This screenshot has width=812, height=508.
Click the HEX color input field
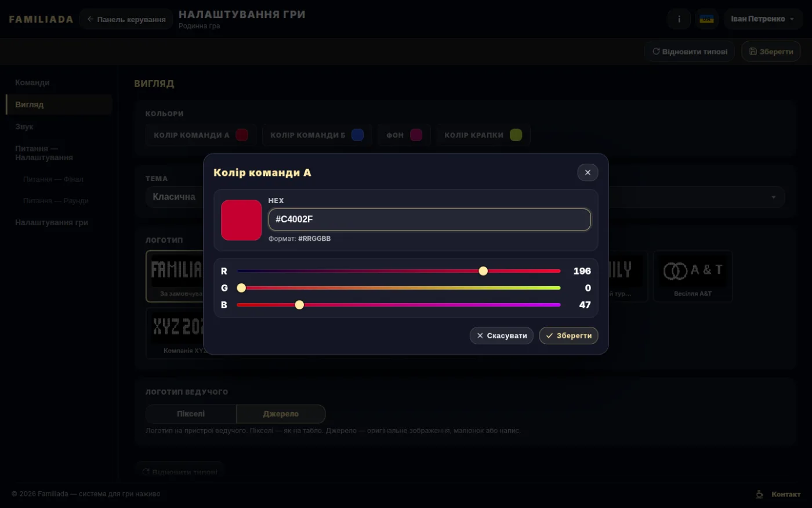point(429,219)
